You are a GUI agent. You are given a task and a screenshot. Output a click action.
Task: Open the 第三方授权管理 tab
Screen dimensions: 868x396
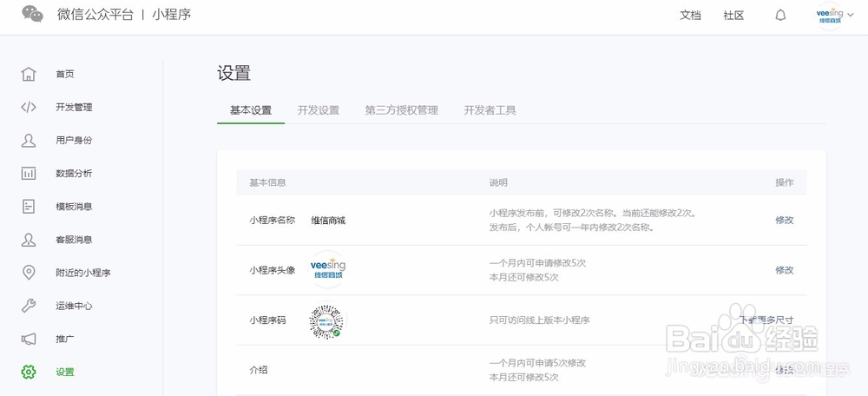pos(401,110)
